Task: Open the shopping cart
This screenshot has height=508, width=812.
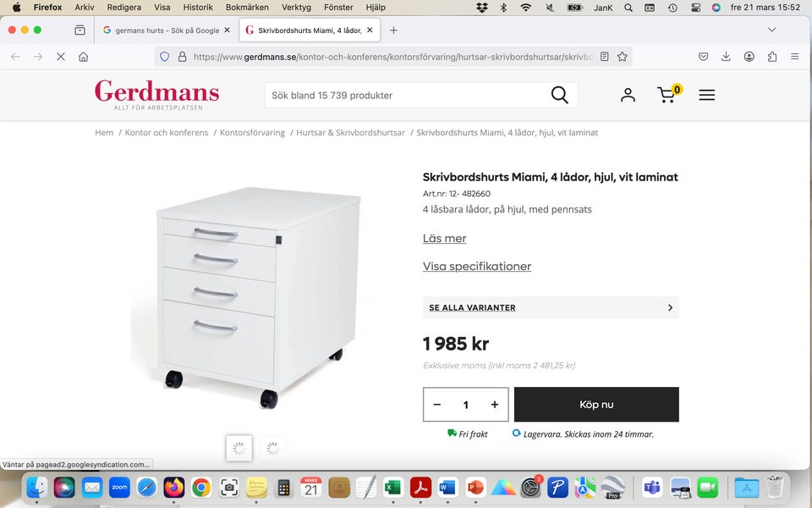Action: click(x=668, y=95)
